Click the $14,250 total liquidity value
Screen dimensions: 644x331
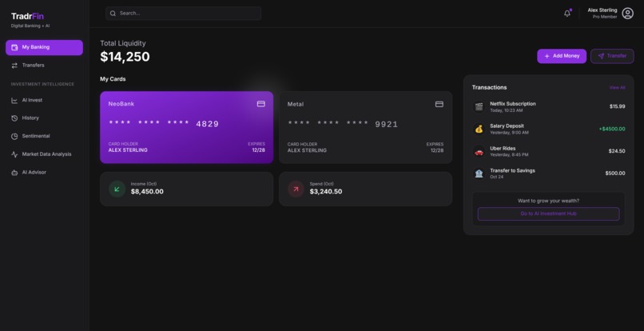pyautogui.click(x=125, y=57)
